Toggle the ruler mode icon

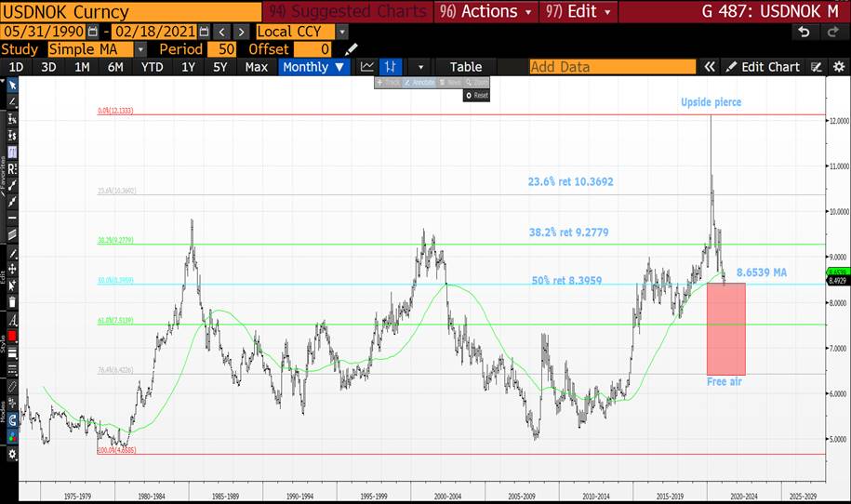pyautogui.click(x=12, y=387)
